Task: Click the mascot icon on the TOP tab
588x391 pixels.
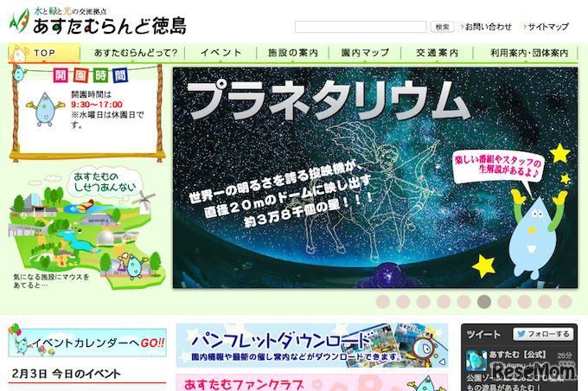Action: pos(18,54)
